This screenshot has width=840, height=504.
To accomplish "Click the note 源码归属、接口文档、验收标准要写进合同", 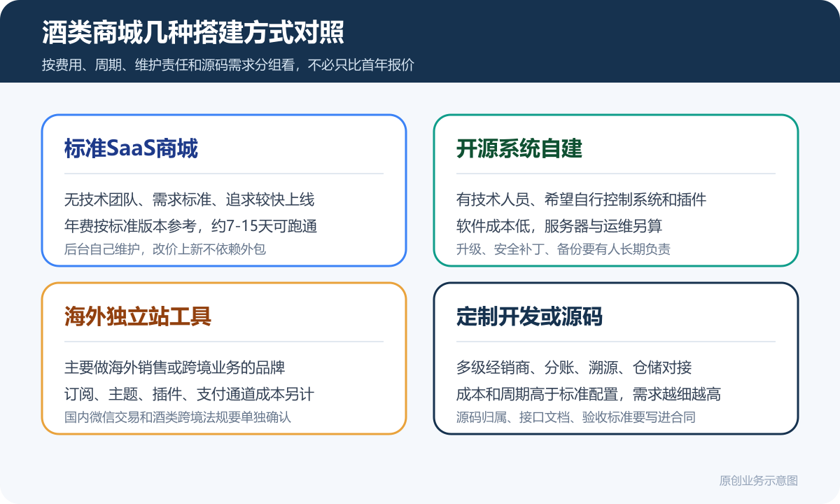I will (x=575, y=416).
